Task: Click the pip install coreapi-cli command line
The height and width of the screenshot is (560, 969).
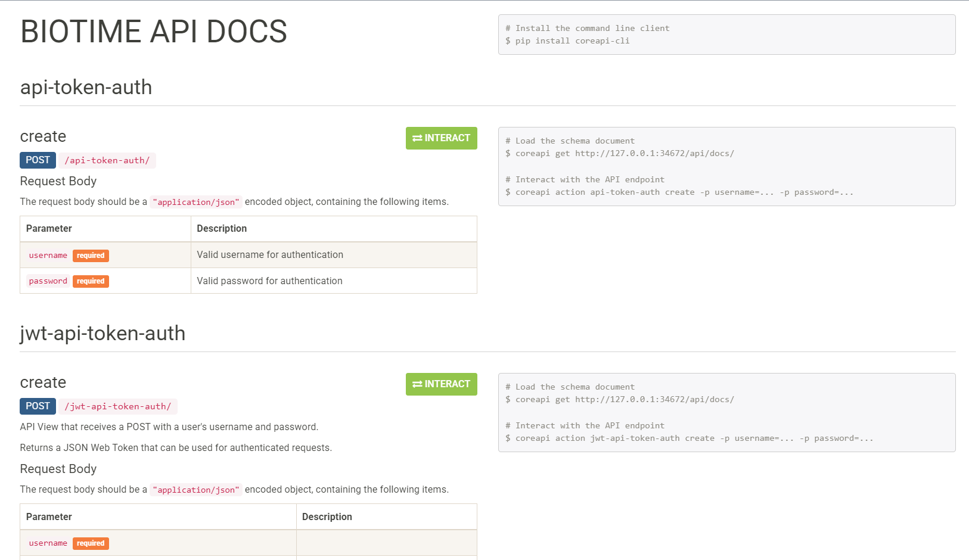Action: coord(572,41)
